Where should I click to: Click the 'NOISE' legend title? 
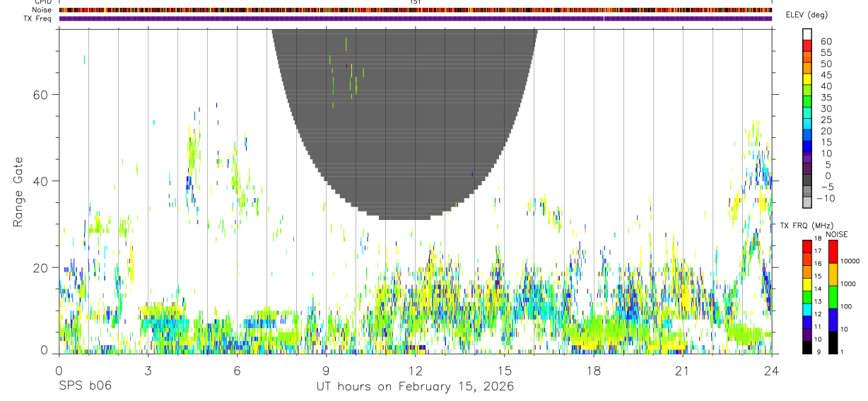(x=837, y=235)
